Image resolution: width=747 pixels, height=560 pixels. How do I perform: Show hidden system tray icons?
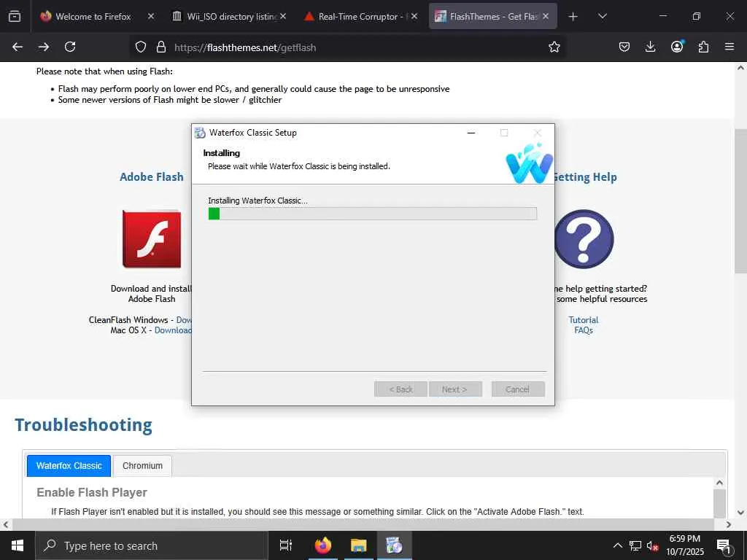617,545
